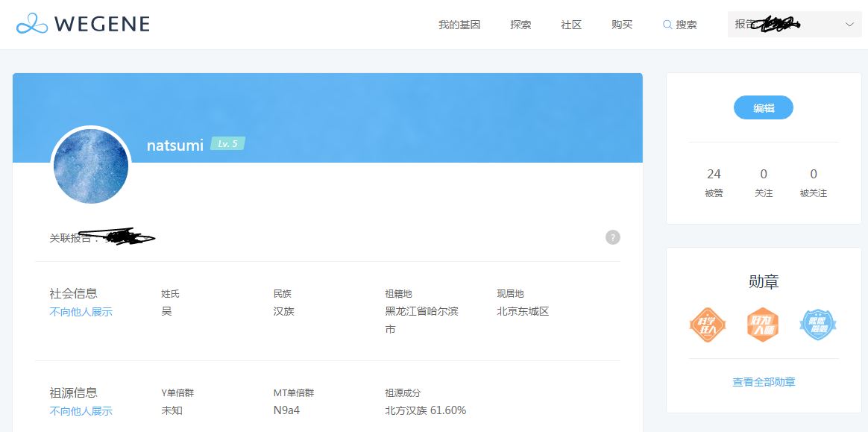The height and width of the screenshot is (432, 868).
Task: Click the natsumi profile avatar
Action: 91,166
